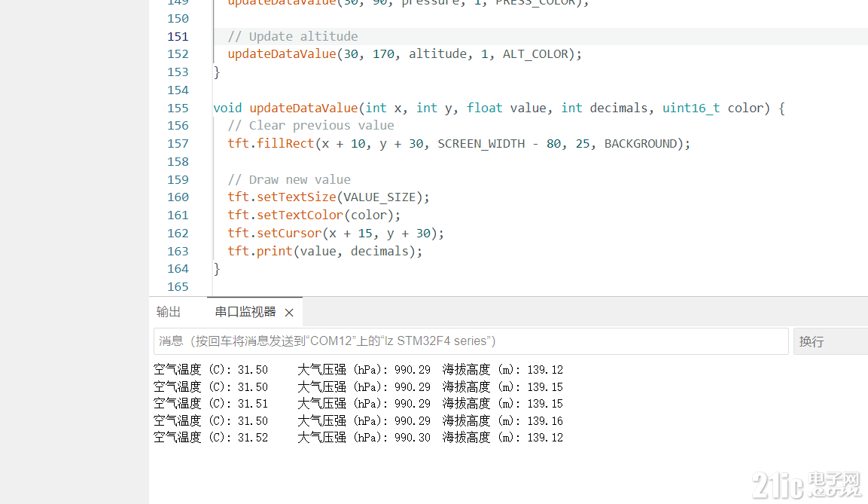Place cursor on updateDataValue altitude call
The image size is (868, 504).
tap(405, 54)
